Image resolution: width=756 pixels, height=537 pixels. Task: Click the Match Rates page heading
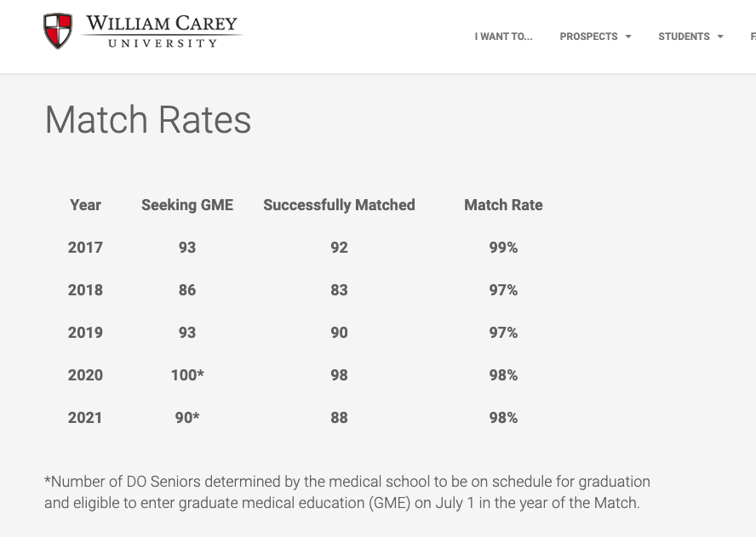148,120
